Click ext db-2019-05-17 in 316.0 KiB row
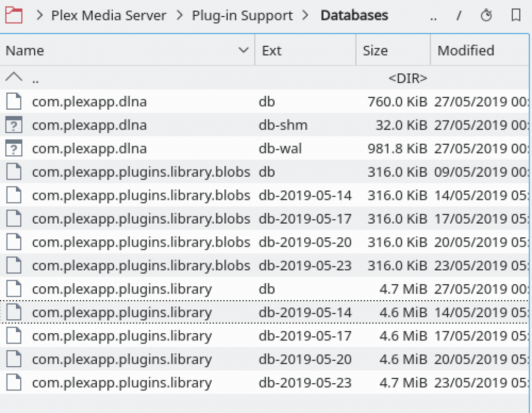Viewport: 532px width, 413px height. click(305, 219)
